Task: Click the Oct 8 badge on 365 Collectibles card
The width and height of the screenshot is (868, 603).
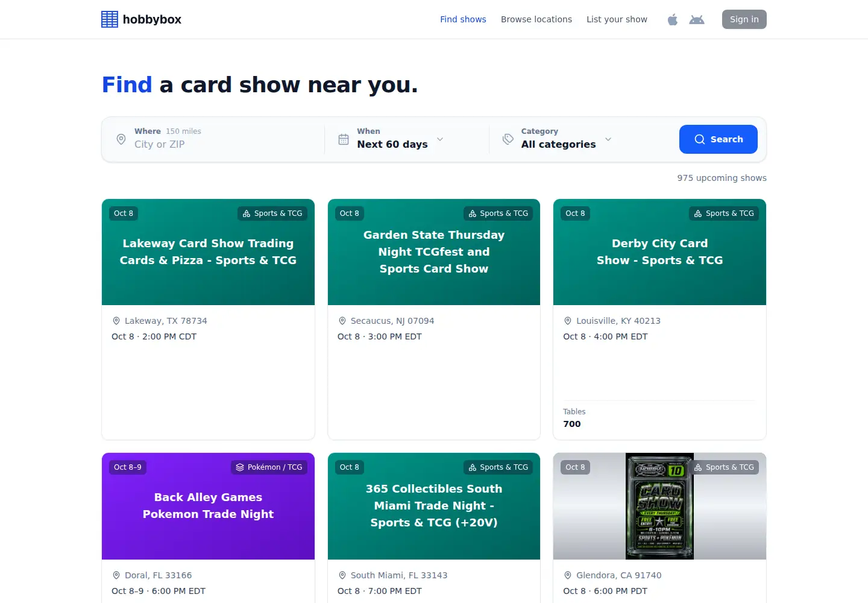Action: 350,467
